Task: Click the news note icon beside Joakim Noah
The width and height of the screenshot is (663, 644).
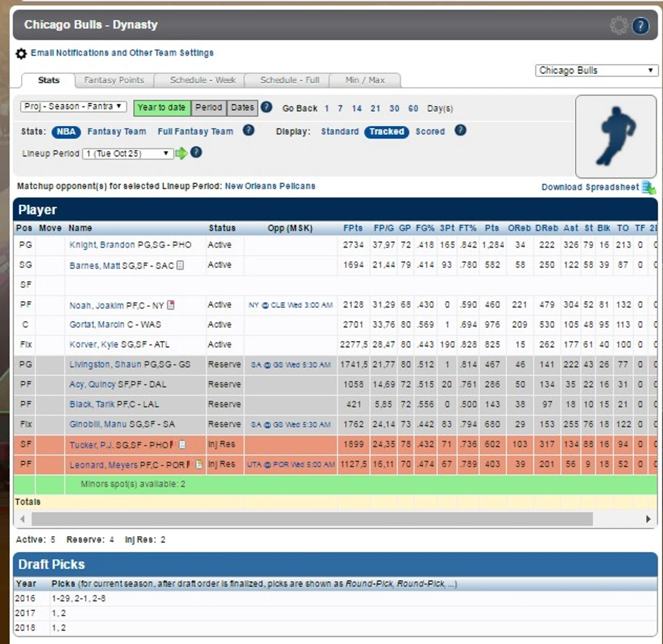Action: pyautogui.click(x=171, y=305)
